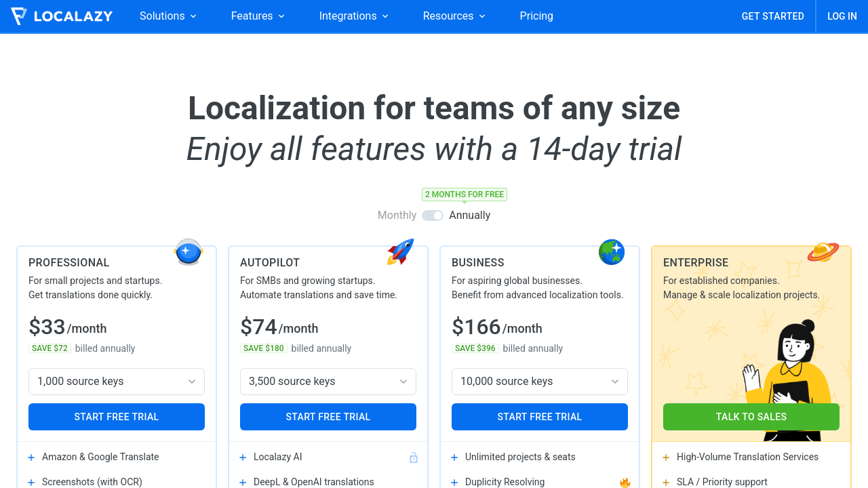
Task: Click the icon beside Localazy AI
Action: tap(414, 458)
